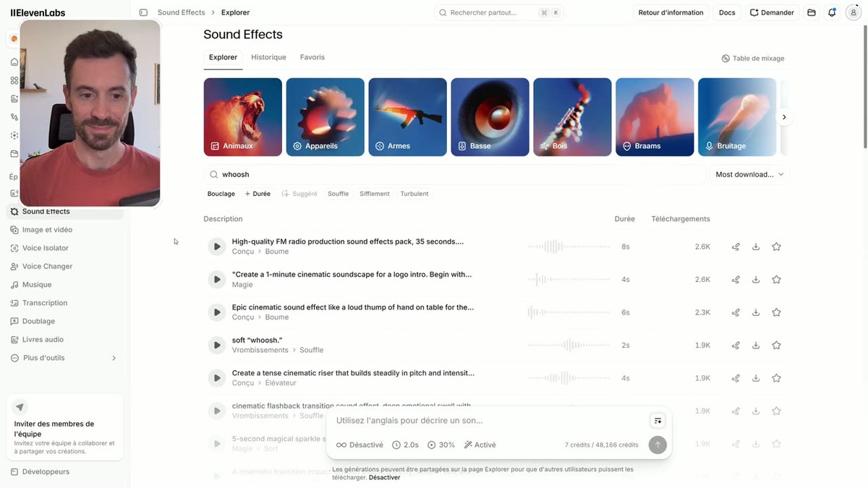
Task: Collapse the sidebar using the panel icon
Action: tap(143, 12)
